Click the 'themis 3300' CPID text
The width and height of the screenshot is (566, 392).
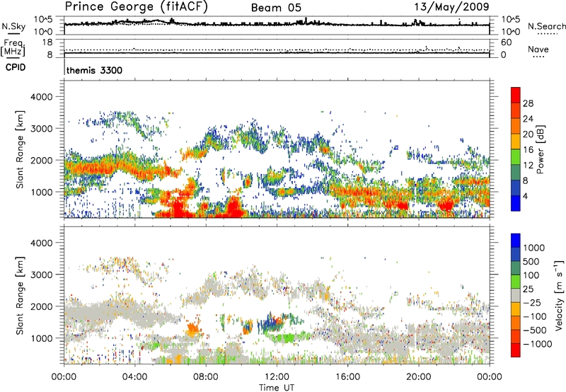(x=94, y=70)
